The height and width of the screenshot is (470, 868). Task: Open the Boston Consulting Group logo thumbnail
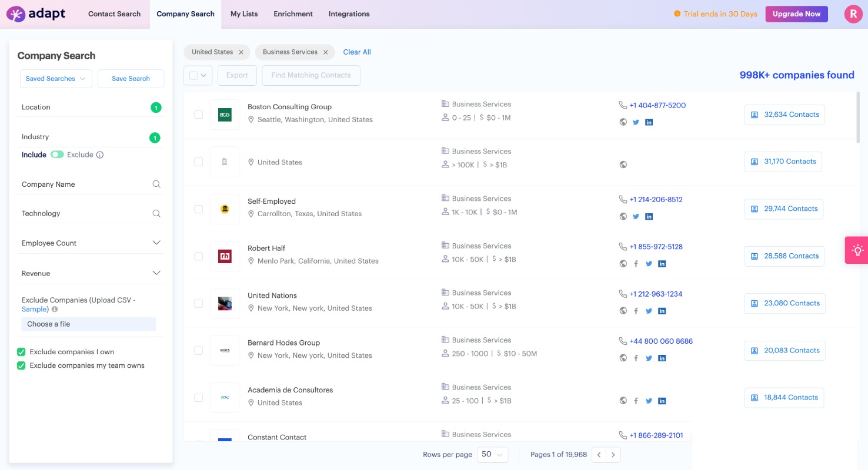[x=225, y=115]
